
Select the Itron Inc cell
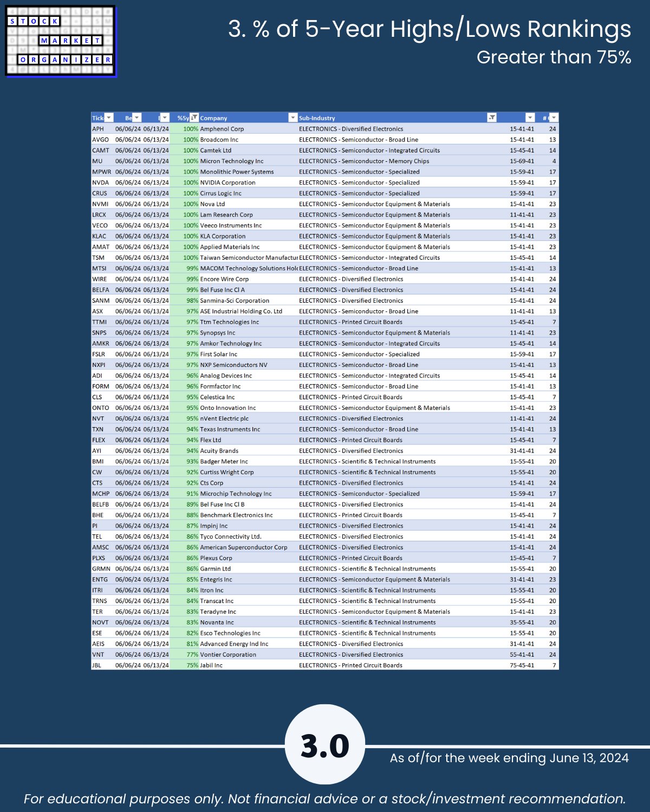pos(212,590)
